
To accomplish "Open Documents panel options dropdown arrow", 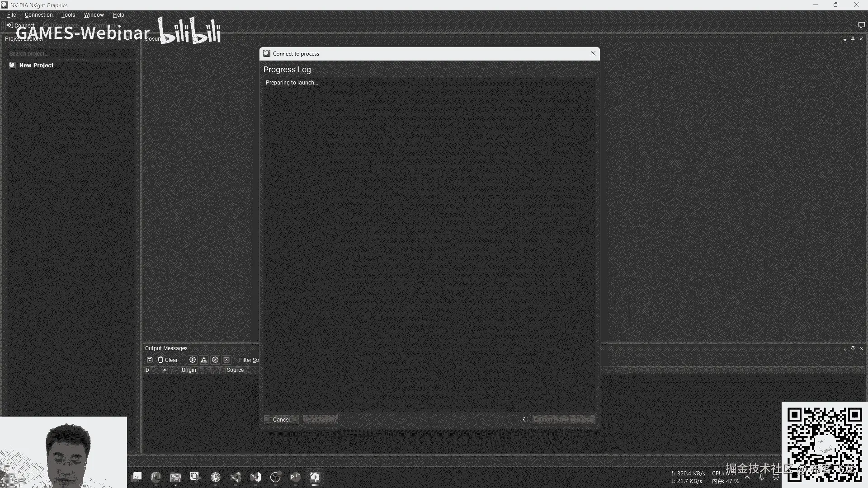I will tap(844, 39).
